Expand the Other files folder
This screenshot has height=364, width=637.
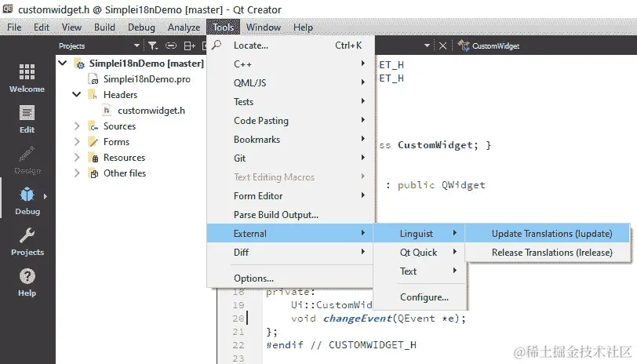[77, 173]
